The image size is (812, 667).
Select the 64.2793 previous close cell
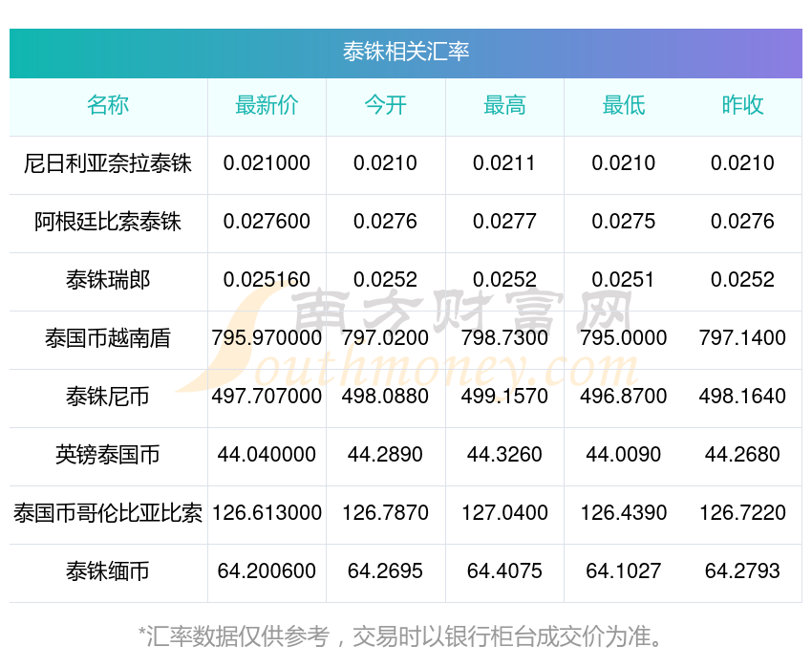click(x=742, y=571)
